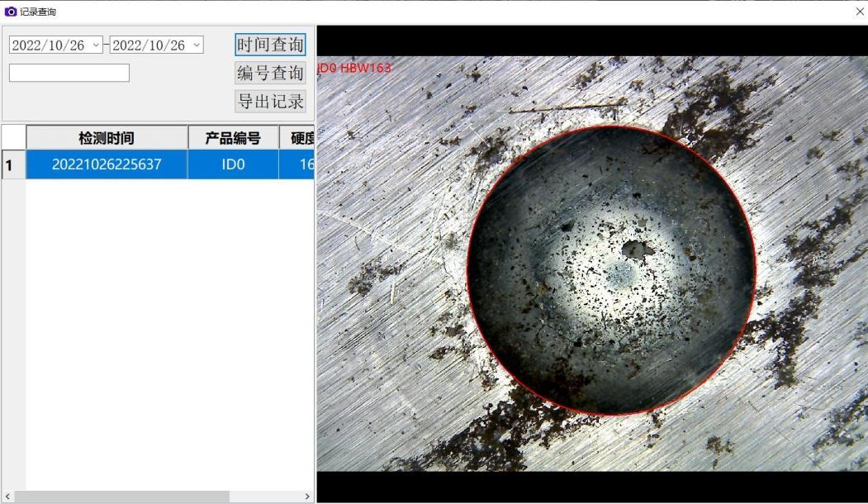Open the end date picker dropdown
Image resolution: width=868 pixels, height=504 pixels.
196,45
